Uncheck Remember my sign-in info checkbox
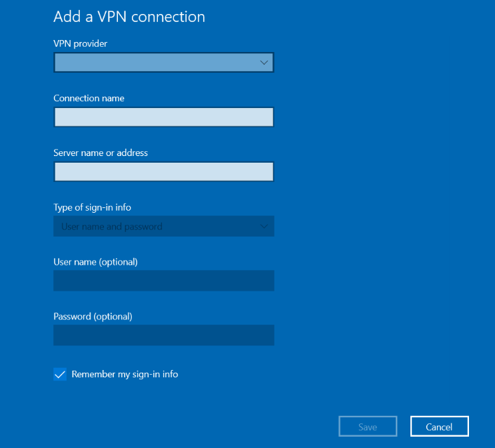 point(60,375)
